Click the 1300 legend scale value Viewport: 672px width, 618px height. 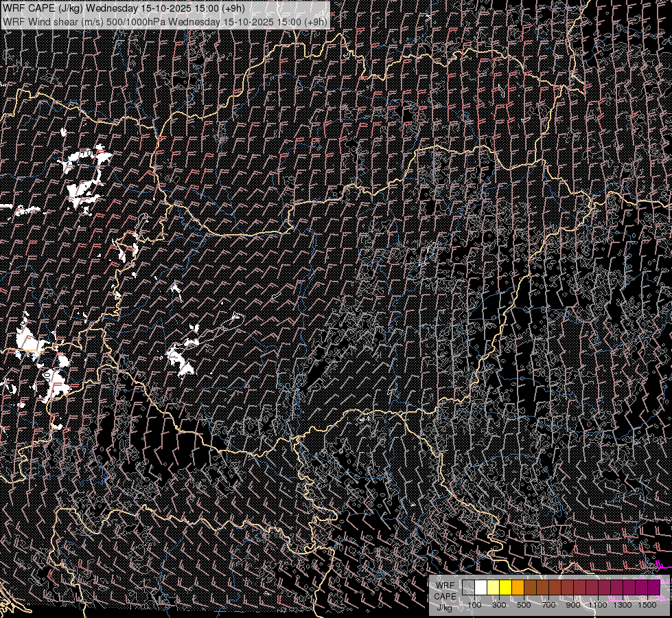point(622,605)
